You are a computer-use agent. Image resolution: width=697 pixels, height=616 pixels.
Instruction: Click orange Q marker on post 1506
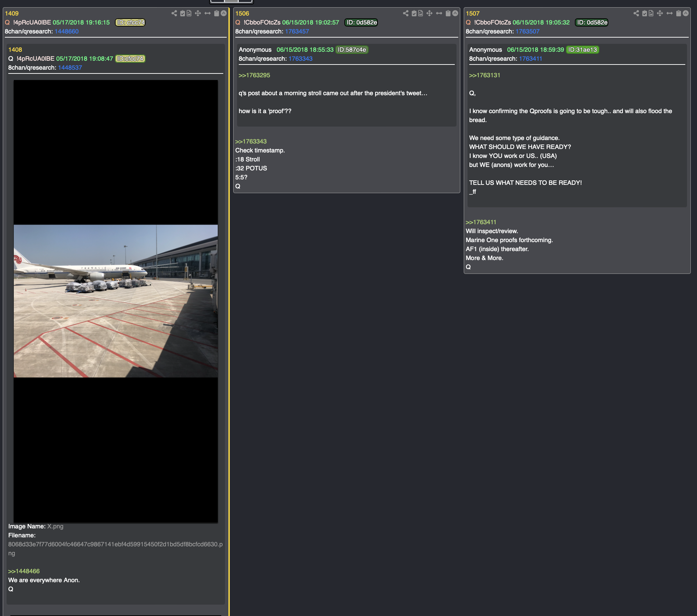[x=238, y=22]
